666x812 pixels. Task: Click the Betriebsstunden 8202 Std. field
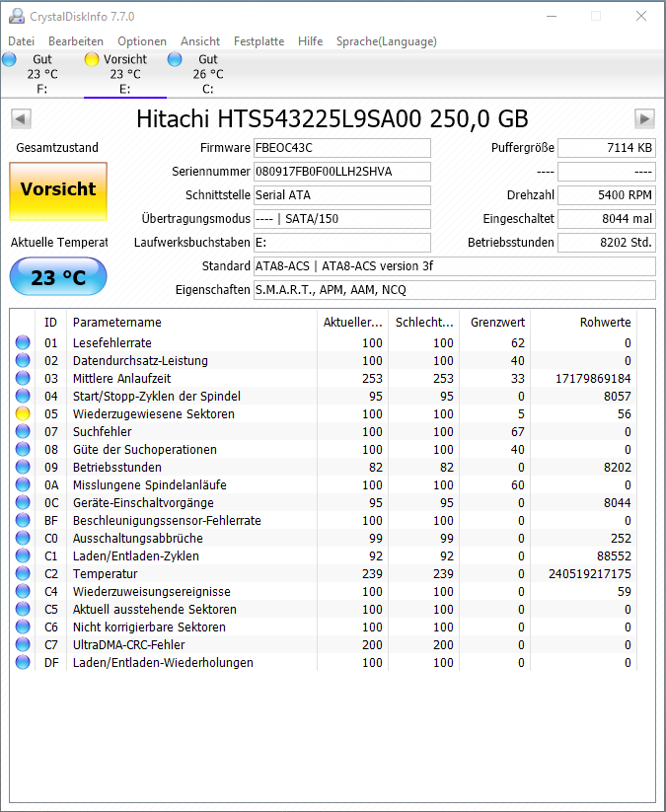point(607,243)
